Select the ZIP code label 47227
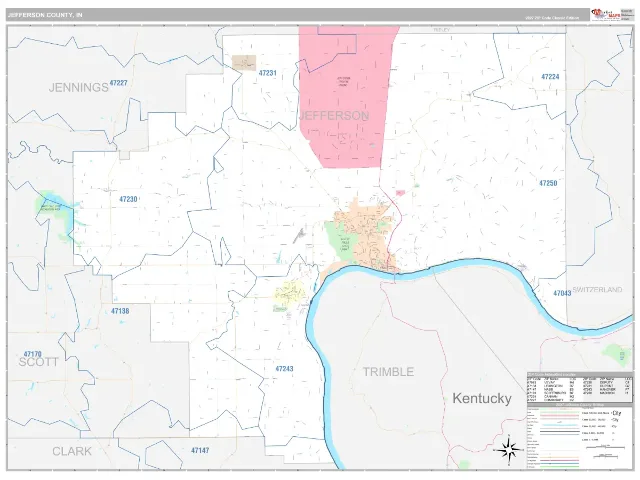Viewport: 640px width, 480px height. coord(118,83)
